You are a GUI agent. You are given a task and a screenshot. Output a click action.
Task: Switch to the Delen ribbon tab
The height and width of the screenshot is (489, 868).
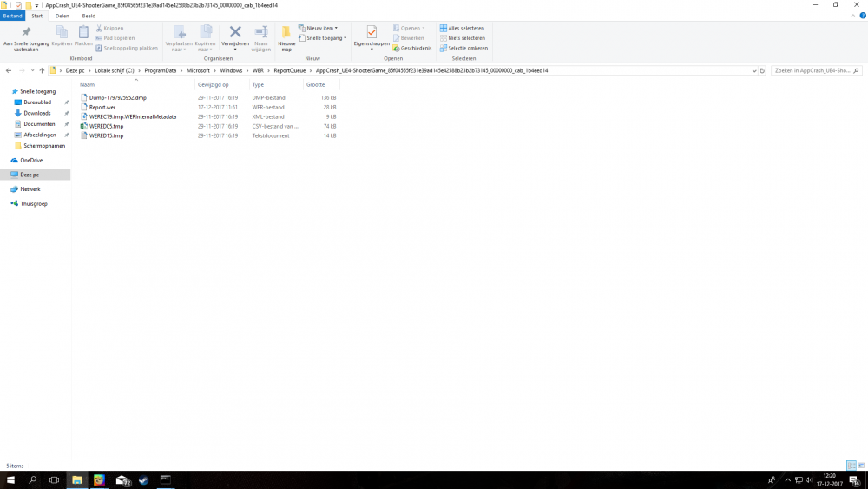(x=62, y=16)
